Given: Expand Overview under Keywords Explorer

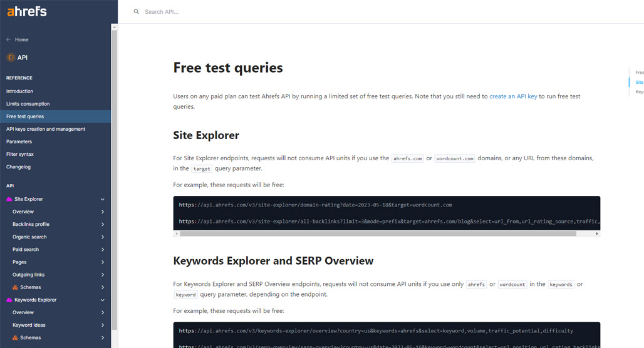Looking at the screenshot, I should (103, 313).
